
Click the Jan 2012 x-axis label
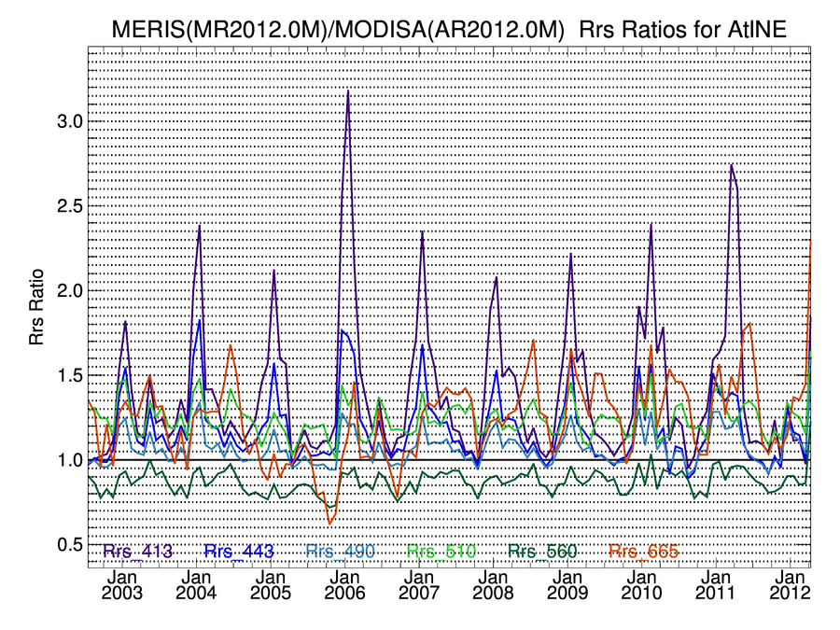790,585
